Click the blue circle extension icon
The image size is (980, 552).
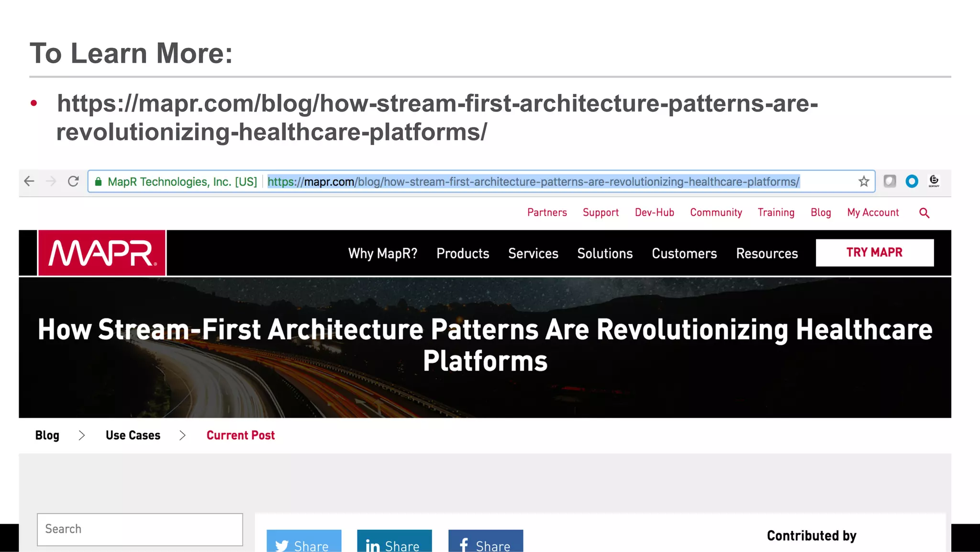click(x=912, y=181)
